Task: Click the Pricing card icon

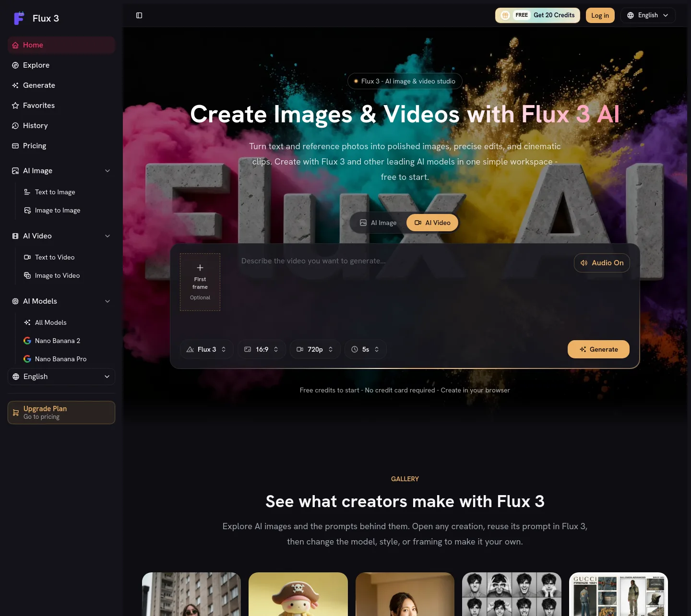Action: coord(15,146)
